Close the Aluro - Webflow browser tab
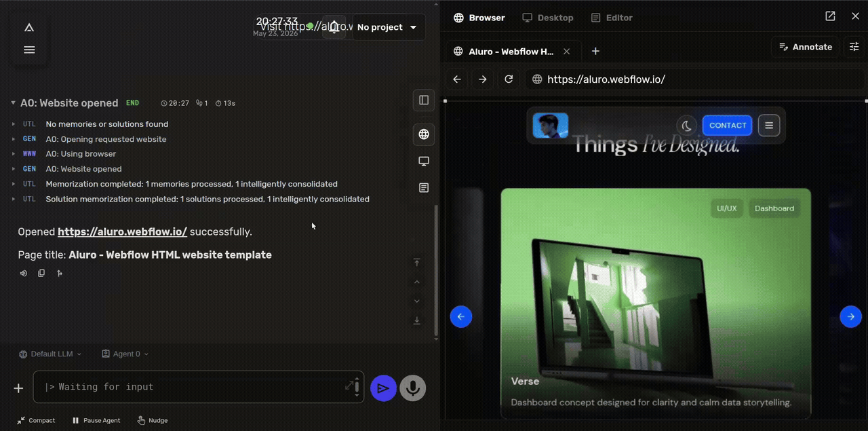868x431 pixels. (x=567, y=52)
